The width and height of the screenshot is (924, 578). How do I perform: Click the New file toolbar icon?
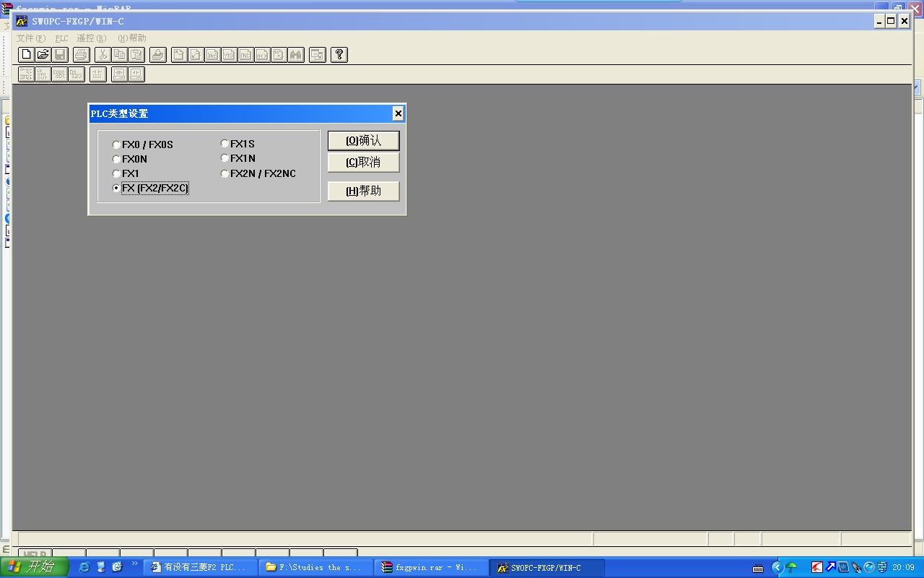coord(26,55)
